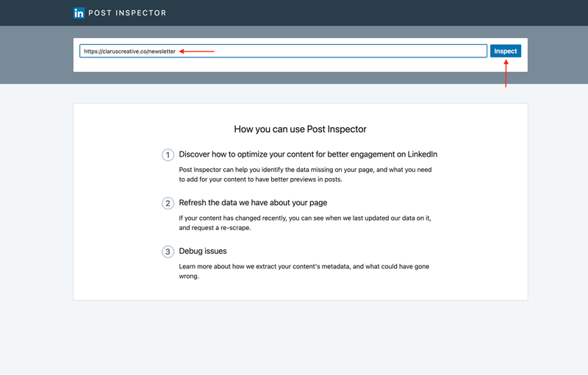The image size is (588, 375).
Task: Click the step 3 circled number icon
Action: point(168,251)
